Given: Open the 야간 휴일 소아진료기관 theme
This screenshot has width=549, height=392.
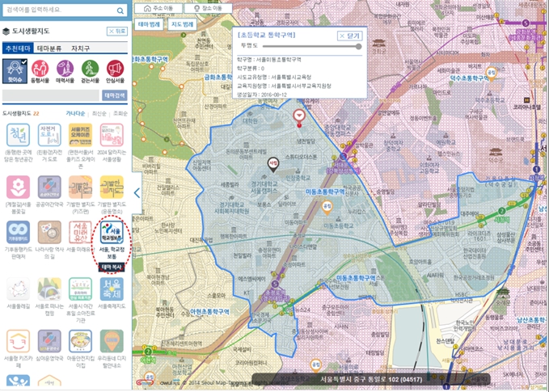Looking at the screenshot, I should [80, 289].
